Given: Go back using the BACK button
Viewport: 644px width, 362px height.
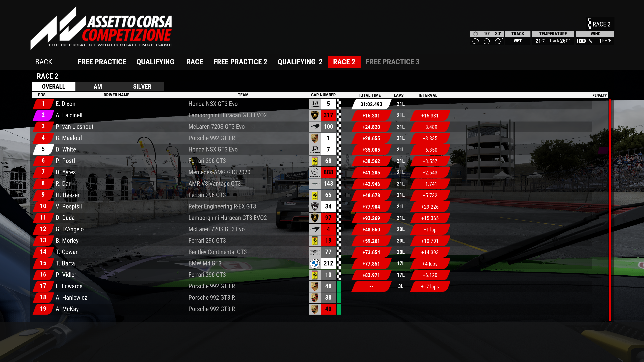Looking at the screenshot, I should point(44,62).
